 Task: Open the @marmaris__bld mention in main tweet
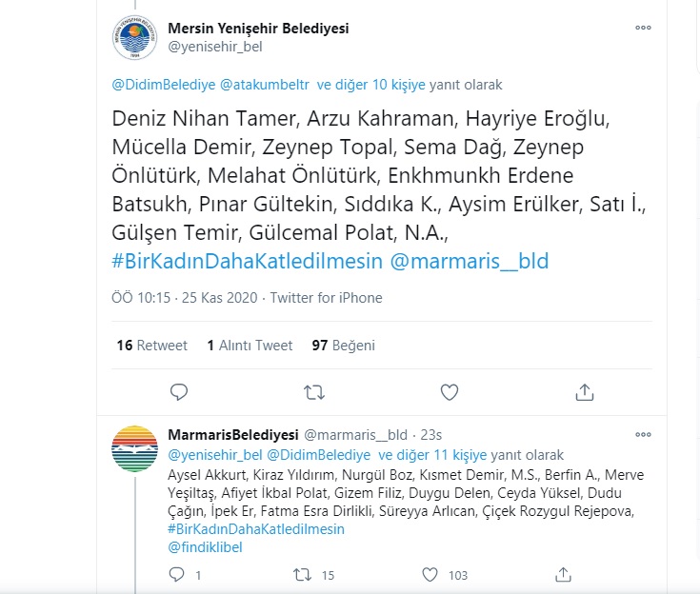[470, 261]
